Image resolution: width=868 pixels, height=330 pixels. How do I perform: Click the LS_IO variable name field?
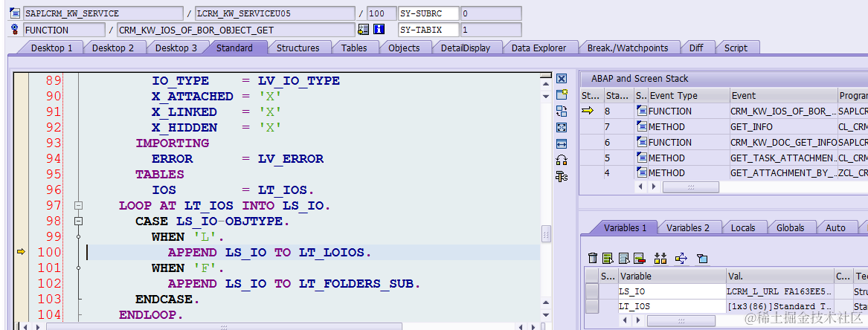coord(672,291)
